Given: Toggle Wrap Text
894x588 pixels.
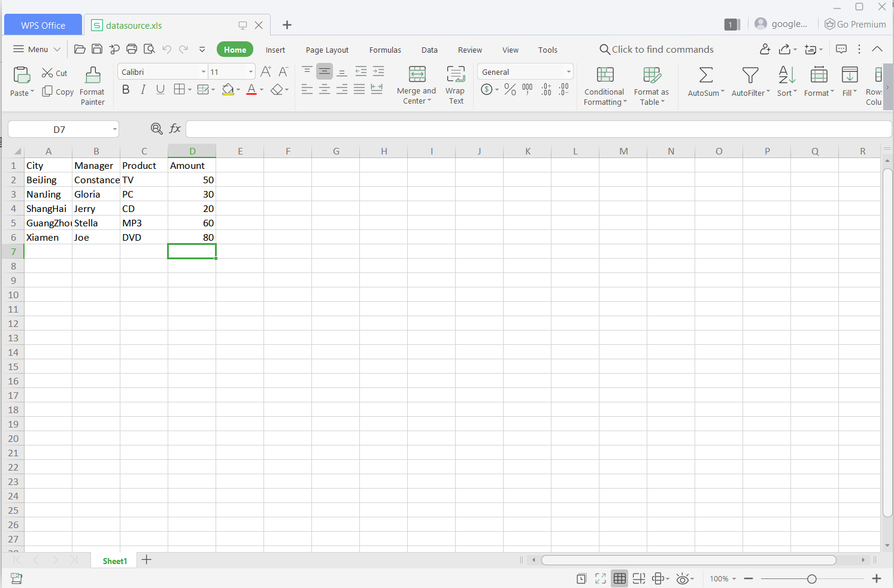Looking at the screenshot, I should (456, 86).
